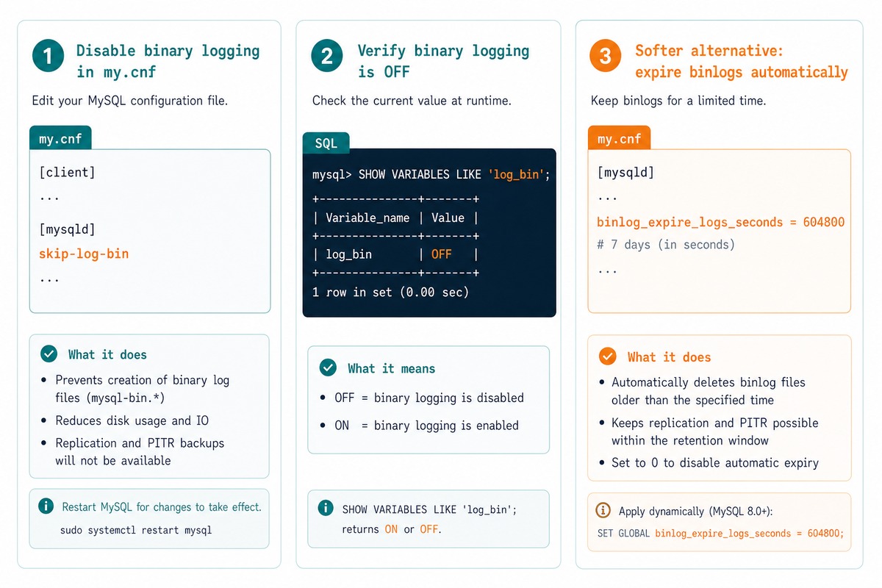Screen dimensions: 882x588
Task: Click the teal number 2 circle badge
Action: [327, 56]
